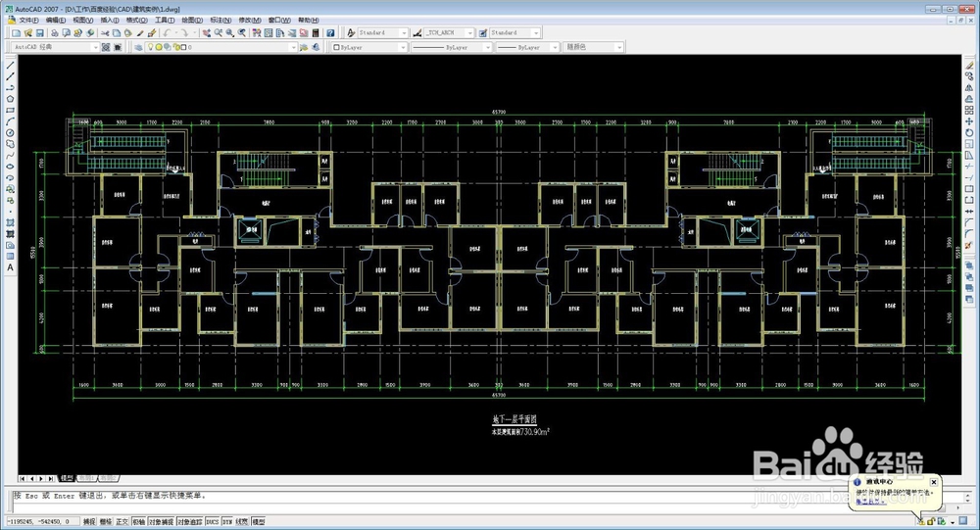Select the Circle tool in the draw toolbar
This screenshot has height=530, width=980.
11,133
